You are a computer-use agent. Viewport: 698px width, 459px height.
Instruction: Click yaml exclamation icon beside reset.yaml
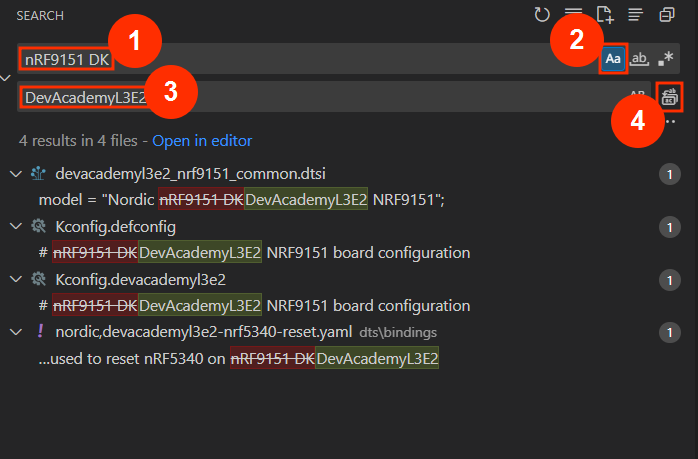40,331
